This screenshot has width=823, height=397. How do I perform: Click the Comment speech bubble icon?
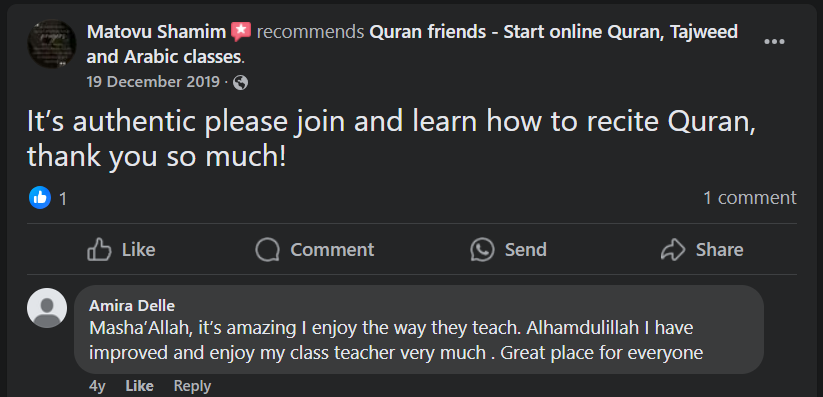[267, 250]
